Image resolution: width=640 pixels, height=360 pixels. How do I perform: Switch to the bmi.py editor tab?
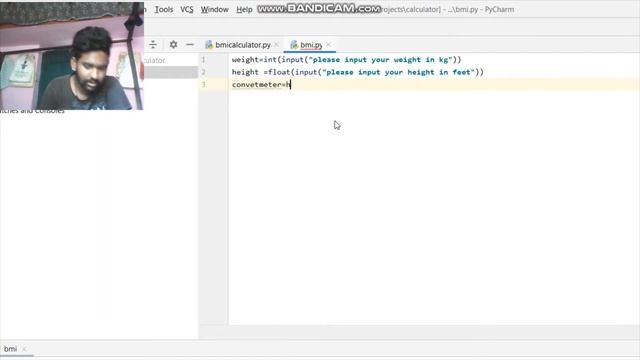pyautogui.click(x=311, y=45)
